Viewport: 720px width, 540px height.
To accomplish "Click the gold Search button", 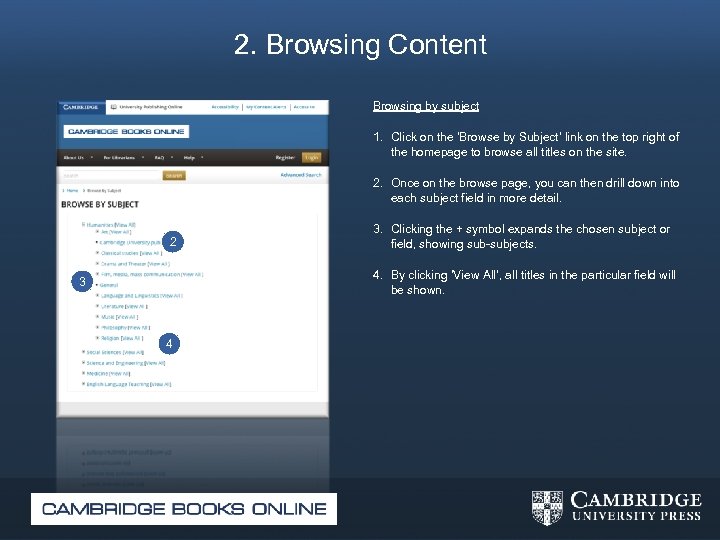I will click(174, 175).
